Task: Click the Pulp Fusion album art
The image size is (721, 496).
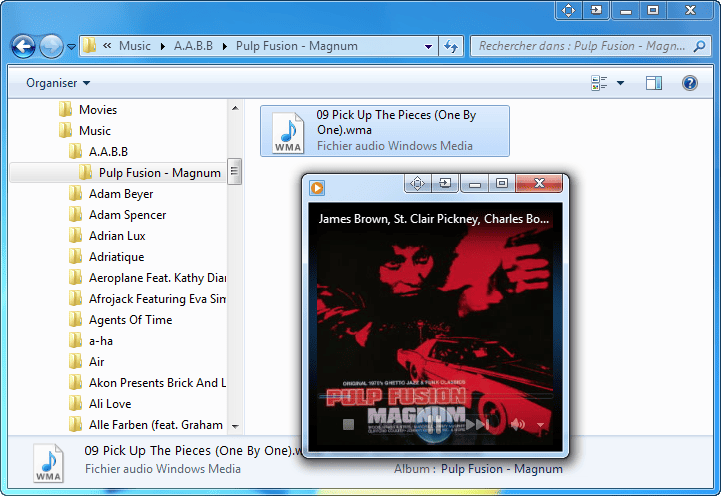Action: click(435, 327)
